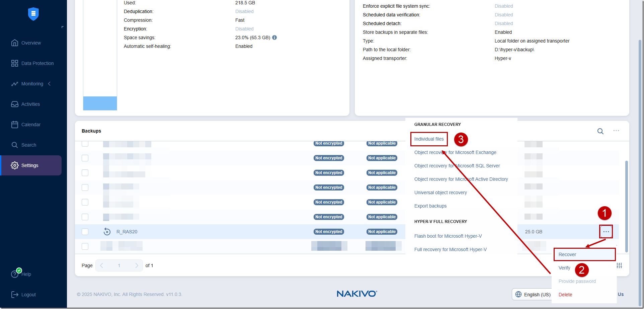The height and width of the screenshot is (309, 644).
Task: Click the Not encrypted badge for R_RAS20
Action: (329, 232)
